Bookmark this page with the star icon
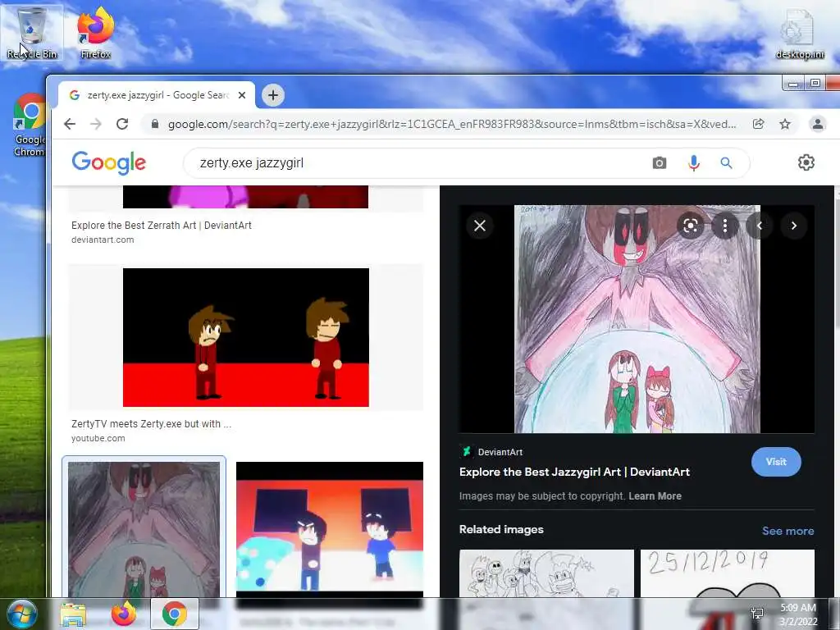Viewport: 840px width, 630px height. pyautogui.click(x=785, y=125)
